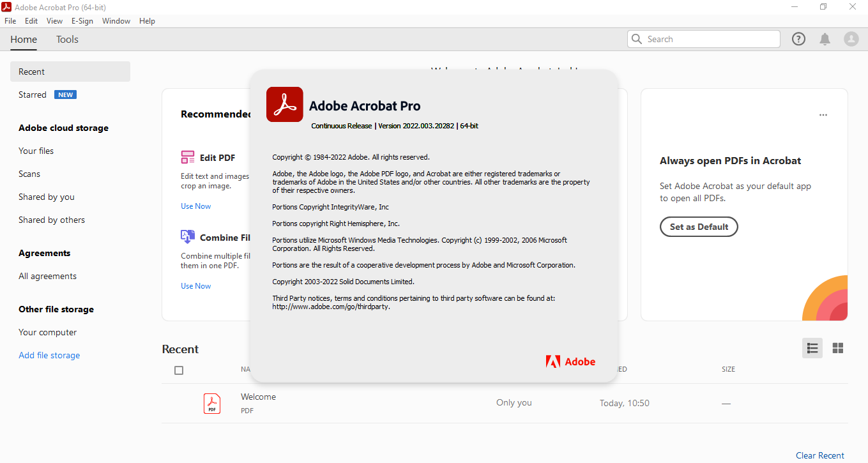Open the notifications bell
The height and width of the screenshot is (463, 868).
point(825,39)
